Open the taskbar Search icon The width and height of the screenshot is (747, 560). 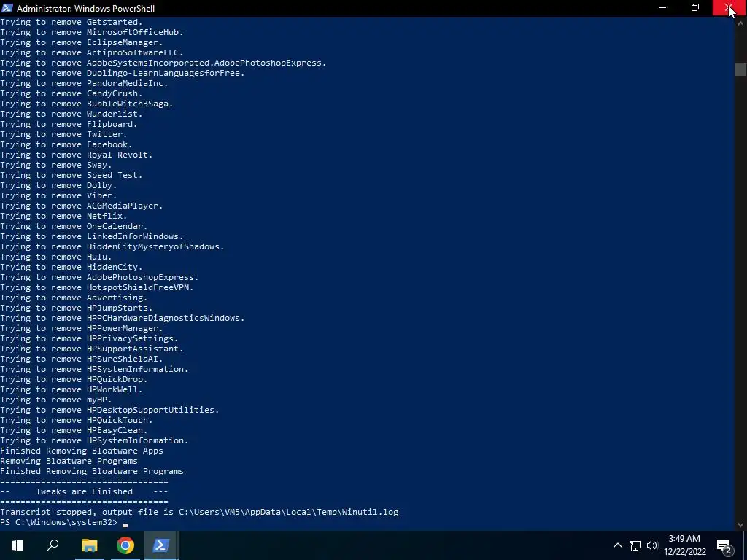[x=53, y=545]
